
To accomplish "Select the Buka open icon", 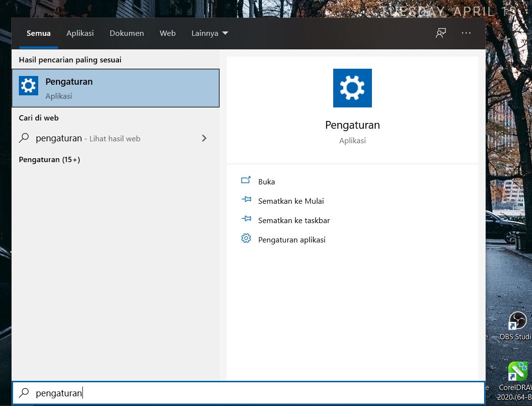I will 247,180.
